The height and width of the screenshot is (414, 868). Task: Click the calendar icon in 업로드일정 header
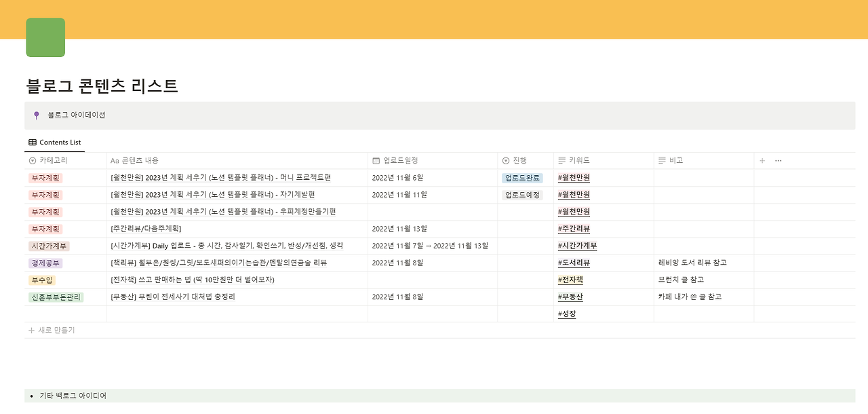click(x=376, y=161)
